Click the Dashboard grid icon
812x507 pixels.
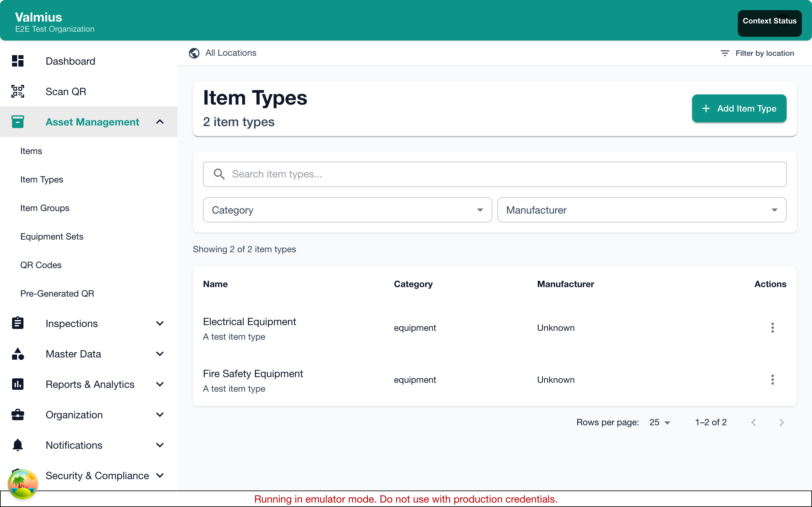(x=18, y=61)
